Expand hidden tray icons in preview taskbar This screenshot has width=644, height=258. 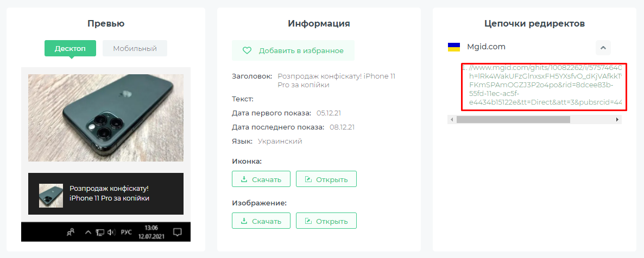pos(88,232)
